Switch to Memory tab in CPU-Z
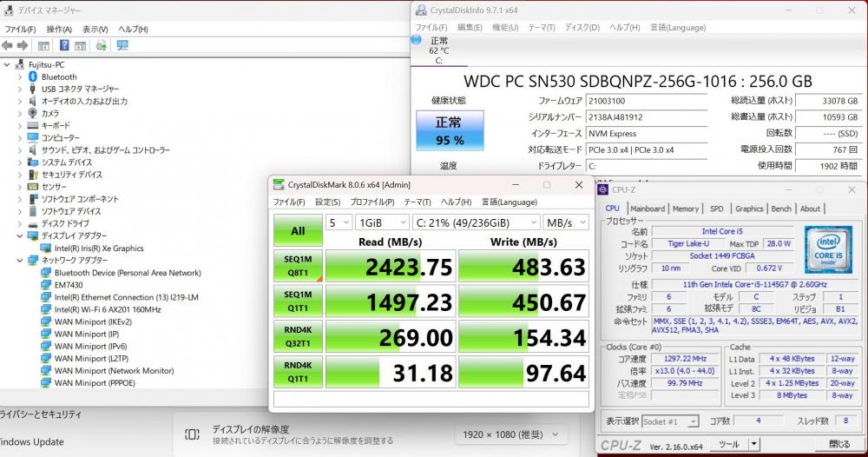This screenshot has height=457, width=868. (686, 209)
